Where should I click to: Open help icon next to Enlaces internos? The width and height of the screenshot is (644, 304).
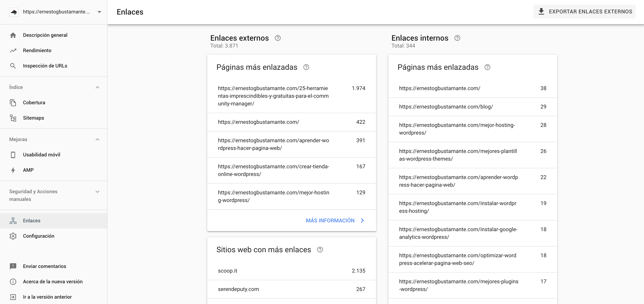457,38
